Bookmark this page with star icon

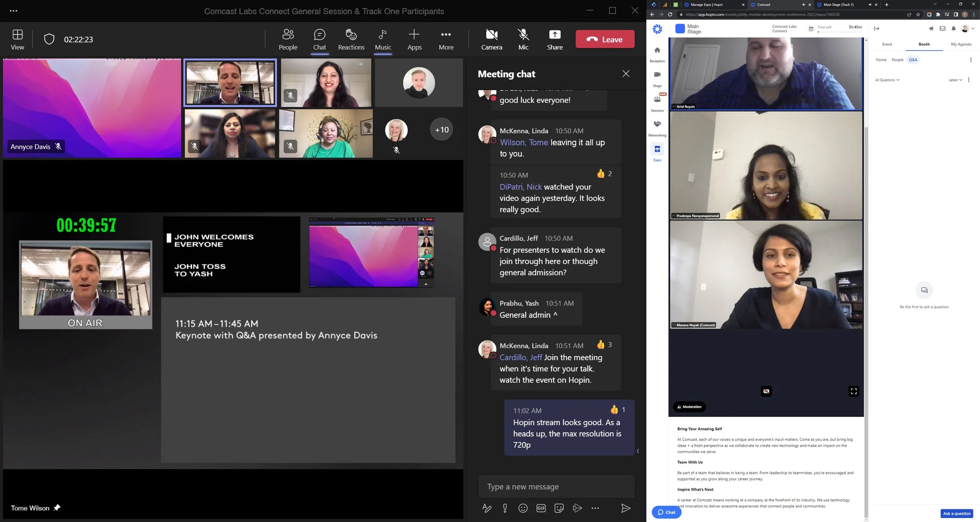point(918,14)
